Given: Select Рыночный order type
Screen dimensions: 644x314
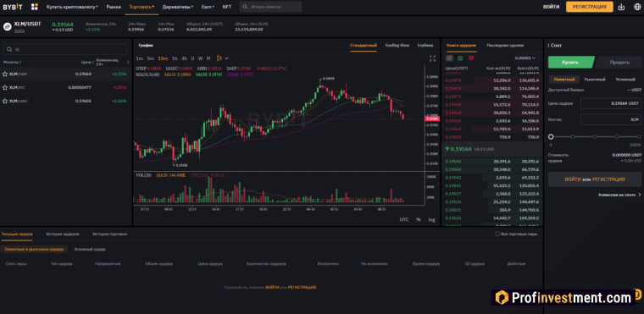Looking at the screenshot, I should (x=595, y=80).
